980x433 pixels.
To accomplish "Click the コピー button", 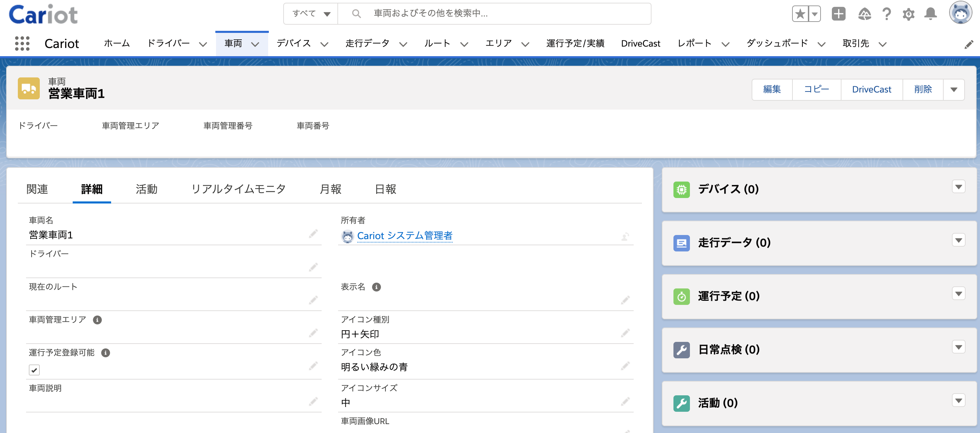I will 816,90.
